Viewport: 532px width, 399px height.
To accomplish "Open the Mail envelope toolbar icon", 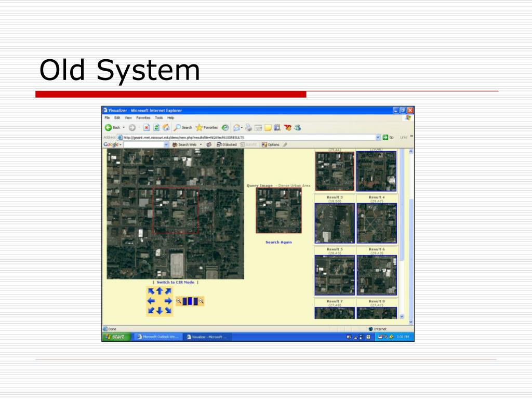I will click(237, 128).
